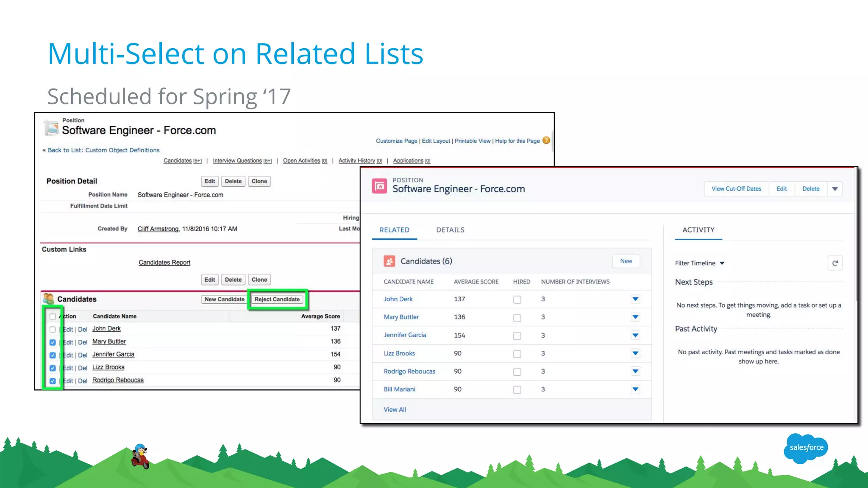Click the New Candidate button
The image size is (868, 488).
[224, 299]
